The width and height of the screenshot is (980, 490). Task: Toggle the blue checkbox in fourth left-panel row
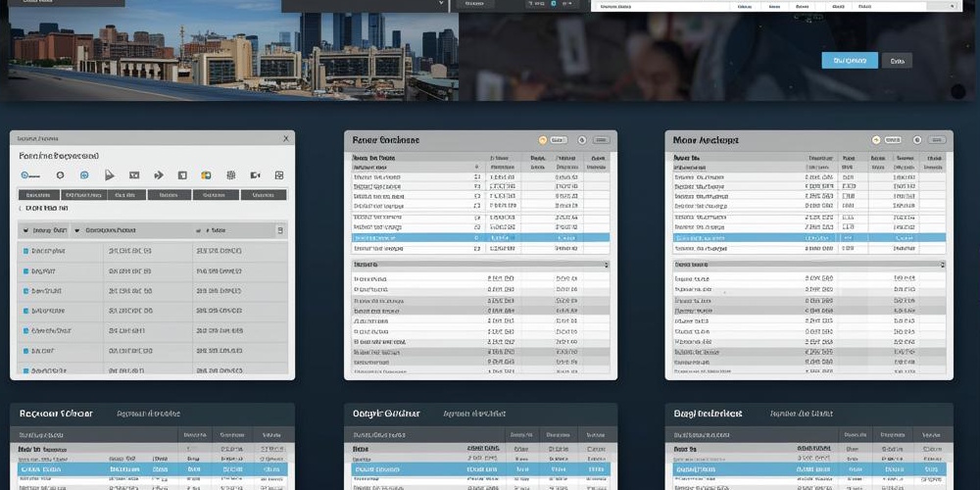point(25,312)
